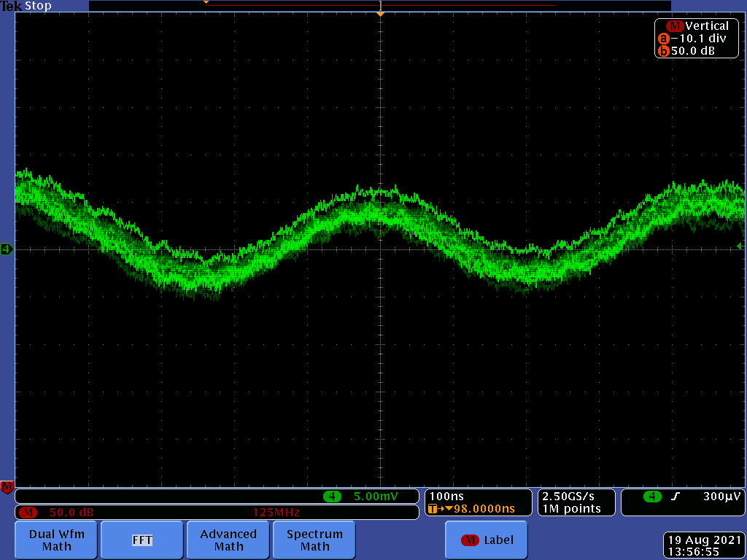Open Advanced Math settings
The height and width of the screenshot is (560, 747).
(228, 540)
